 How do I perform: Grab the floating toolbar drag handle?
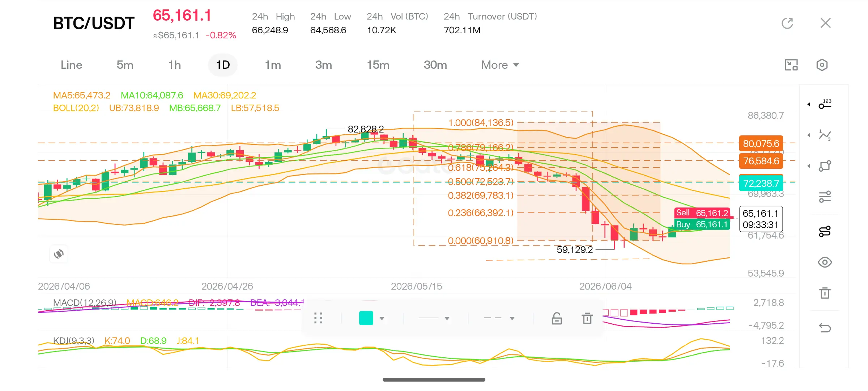[318, 318]
